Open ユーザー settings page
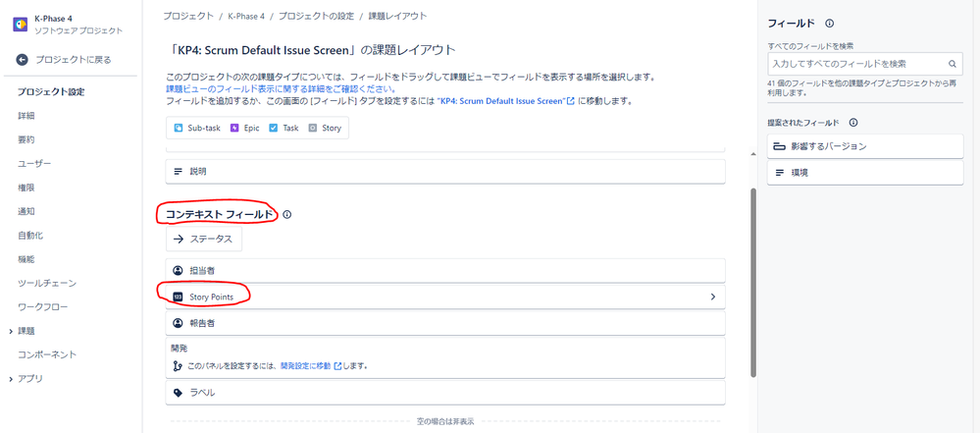Viewport: 980px width, 433px height. pyautogui.click(x=34, y=163)
